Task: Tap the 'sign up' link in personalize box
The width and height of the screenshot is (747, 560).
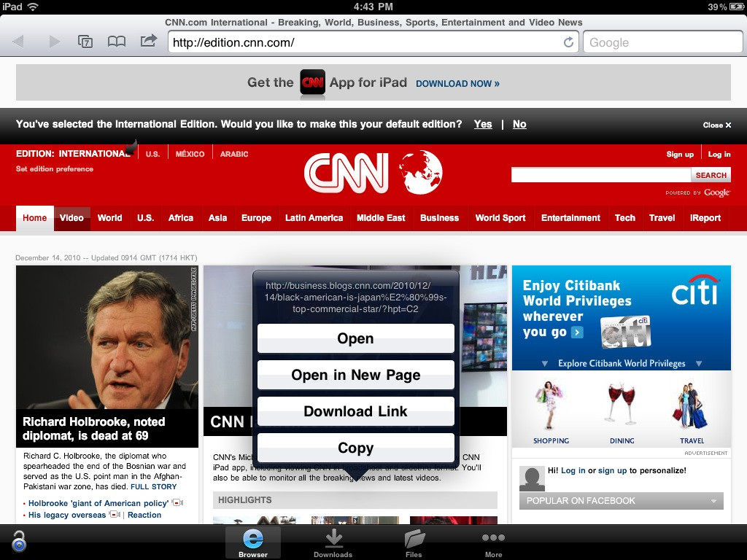Action: pos(612,470)
